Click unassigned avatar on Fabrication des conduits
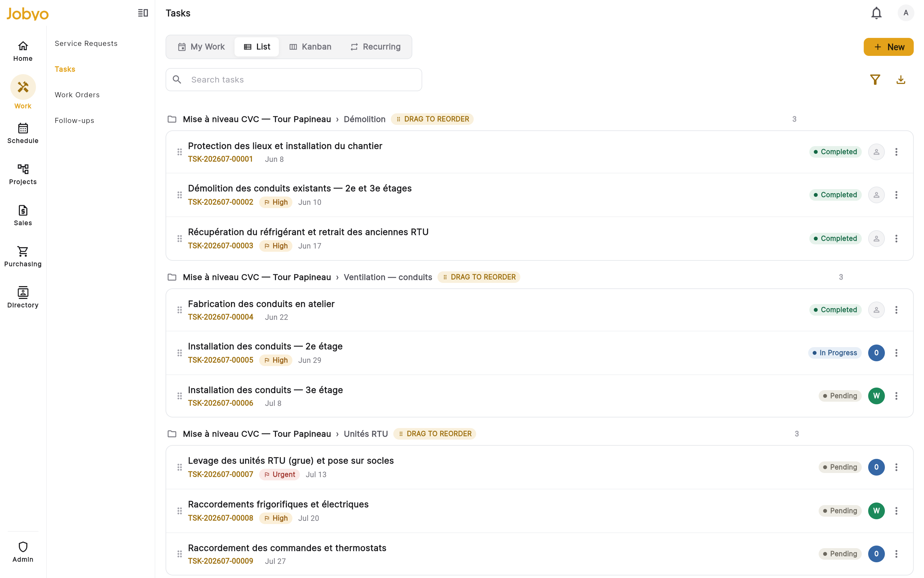The image size is (924, 578). point(876,310)
